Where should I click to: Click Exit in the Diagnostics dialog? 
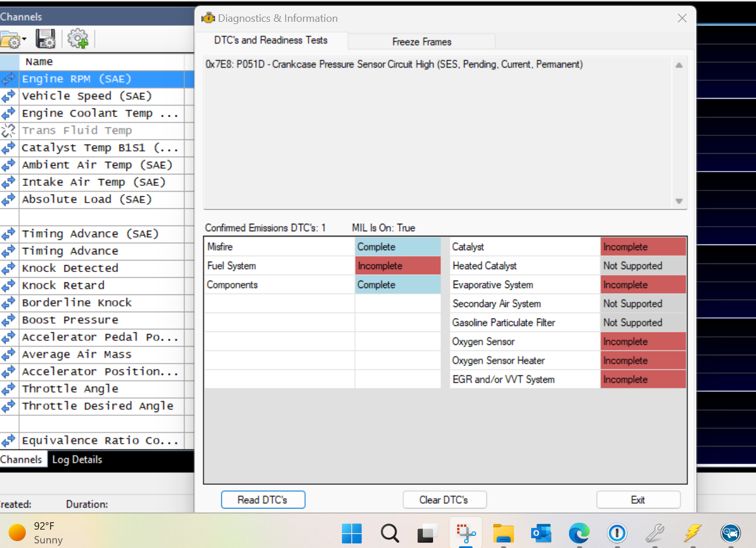pyautogui.click(x=638, y=500)
